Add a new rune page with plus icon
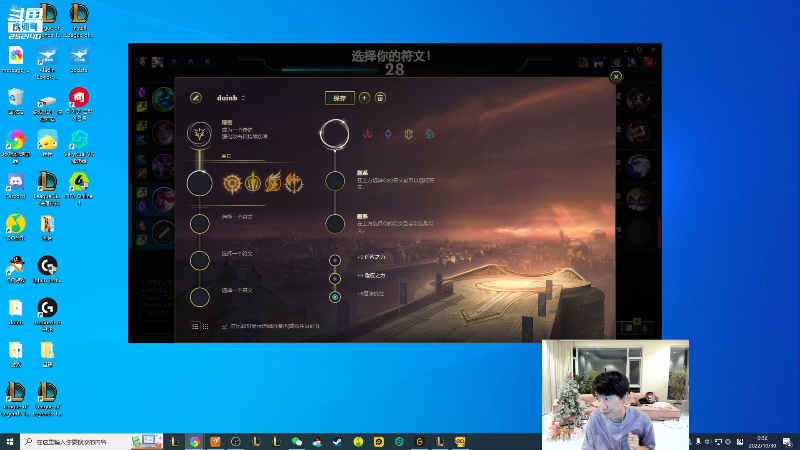800x450 pixels. (364, 97)
